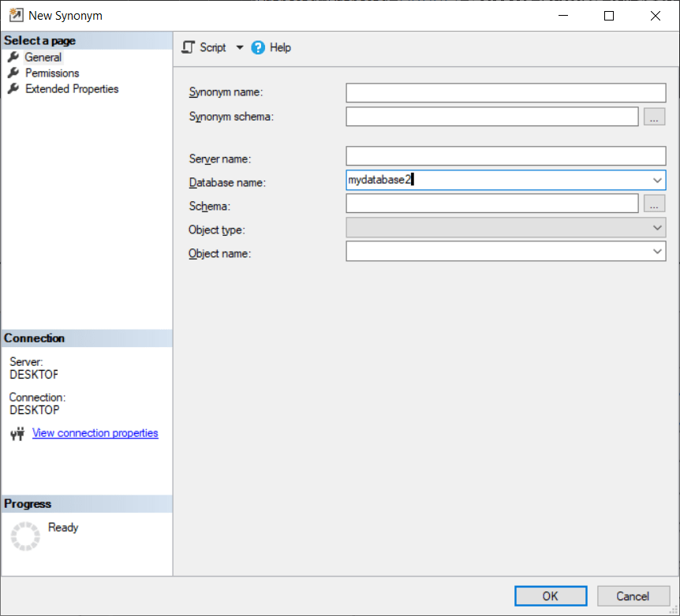The width and height of the screenshot is (680, 616).
Task: Click the Ready progress spinner icon
Action: pyautogui.click(x=25, y=536)
